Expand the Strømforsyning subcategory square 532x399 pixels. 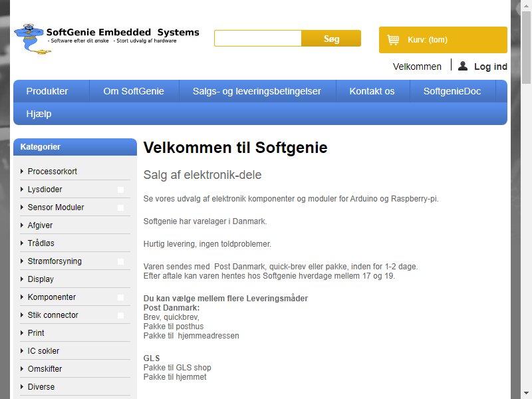(x=120, y=261)
